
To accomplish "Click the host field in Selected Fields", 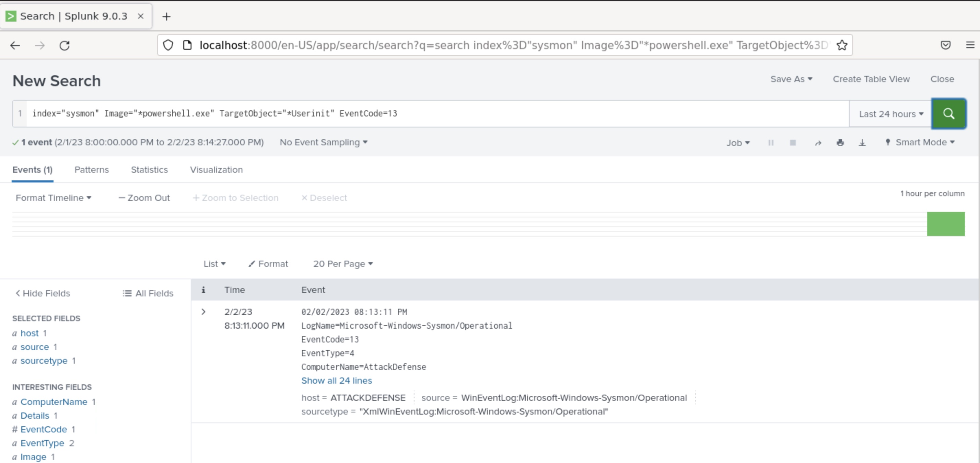I will click(x=30, y=334).
